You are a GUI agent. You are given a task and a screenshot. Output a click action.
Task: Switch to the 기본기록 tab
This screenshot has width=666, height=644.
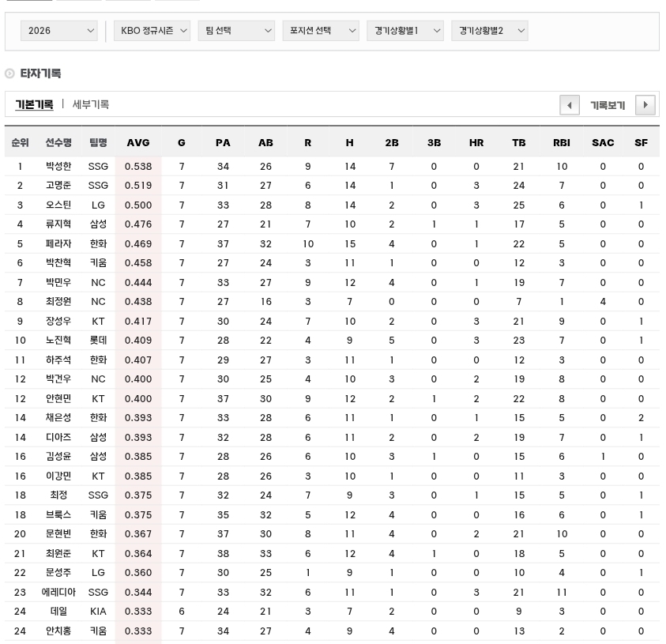coord(34,104)
